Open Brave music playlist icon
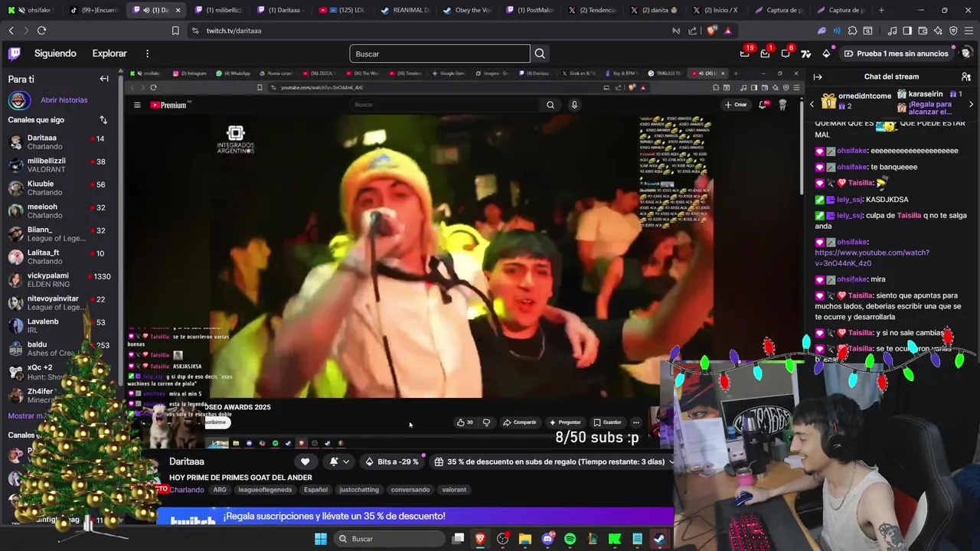 click(x=892, y=31)
